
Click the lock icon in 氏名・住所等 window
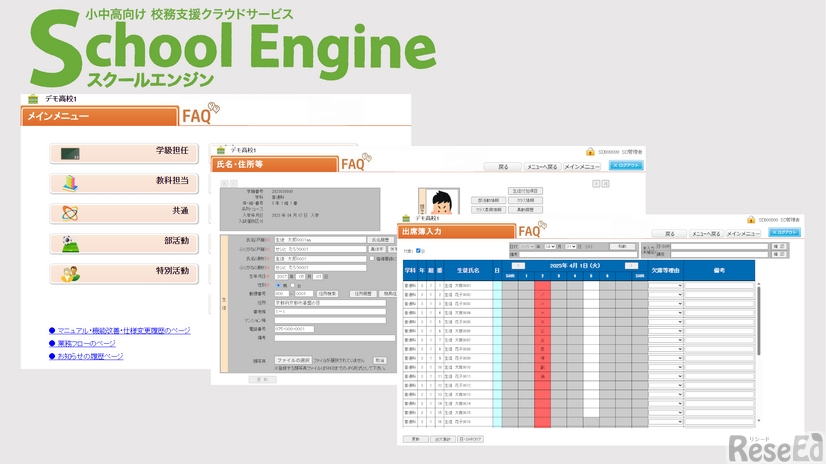(590, 152)
